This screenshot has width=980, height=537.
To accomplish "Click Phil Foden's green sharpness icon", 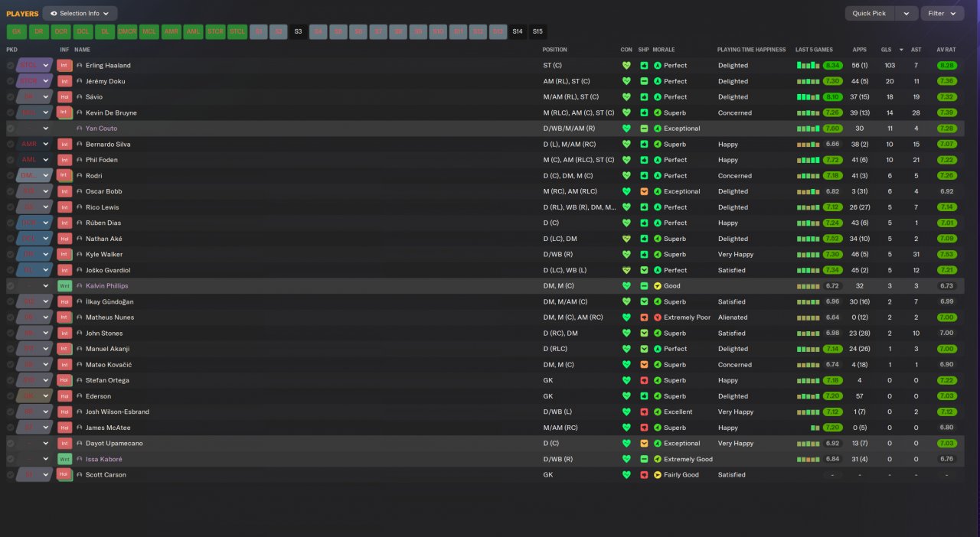I will pyautogui.click(x=645, y=160).
